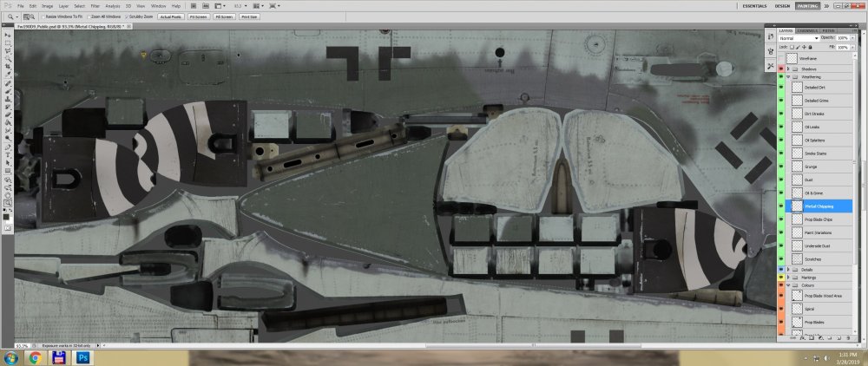Image resolution: width=868 pixels, height=366 pixels.
Task: Hide the Markings group eye icon
Action: point(781,277)
